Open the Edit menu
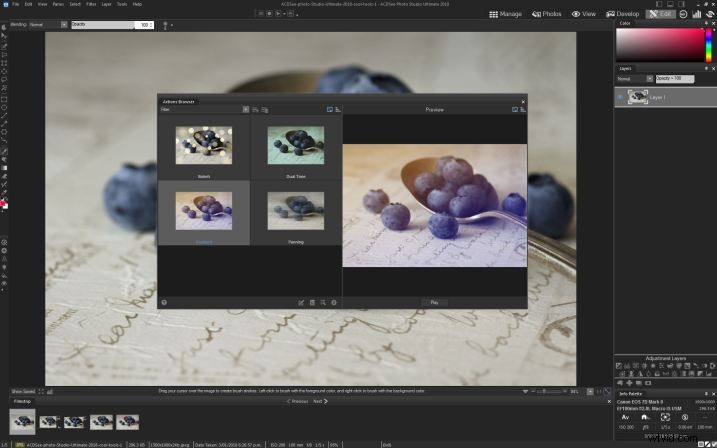 [x=28, y=4]
